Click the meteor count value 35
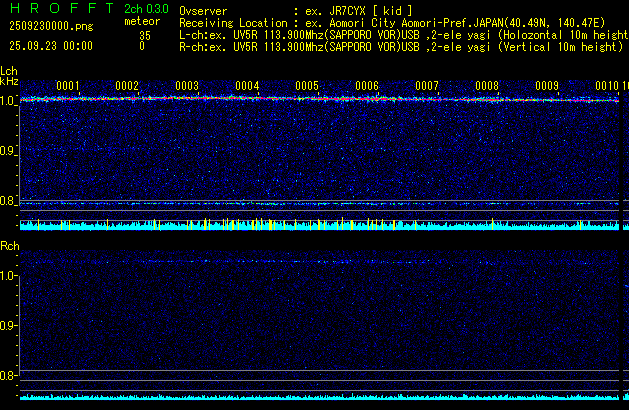Image resolution: width=629 pixels, height=410 pixels. 145,34
